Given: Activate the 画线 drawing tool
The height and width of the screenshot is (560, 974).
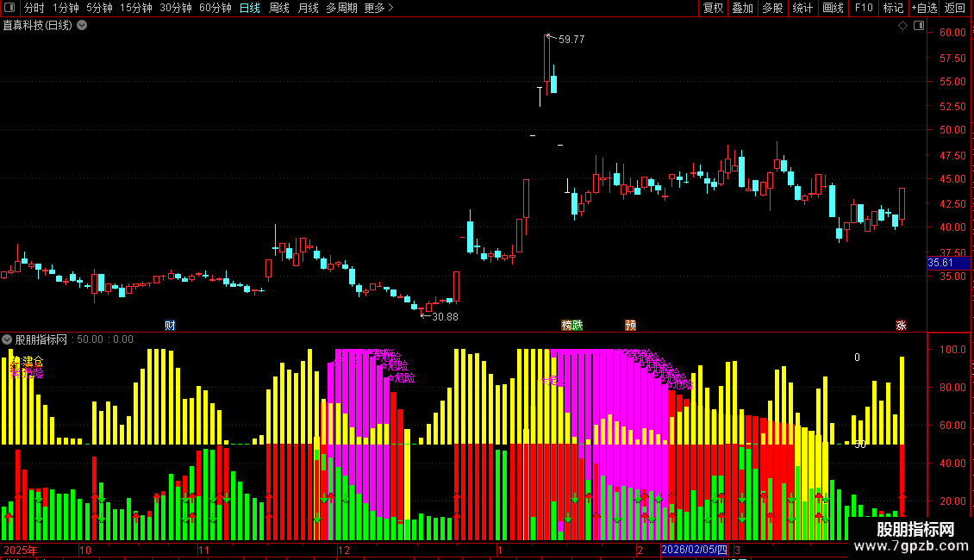Looking at the screenshot, I should [833, 8].
